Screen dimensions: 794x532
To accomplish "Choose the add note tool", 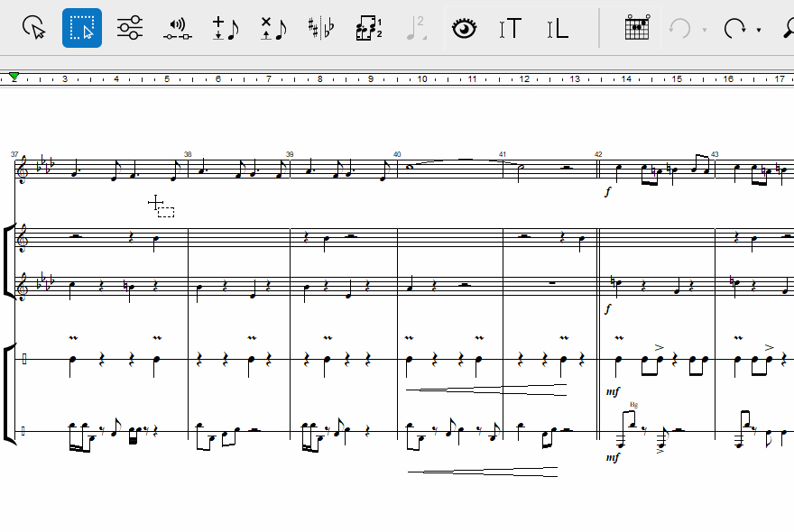I will coord(225,28).
